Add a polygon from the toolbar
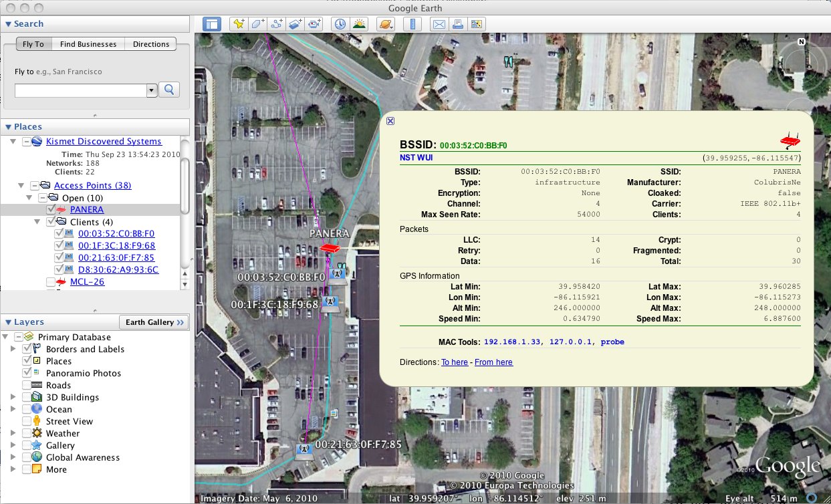Screen dimensions: 831x504 pos(257,24)
